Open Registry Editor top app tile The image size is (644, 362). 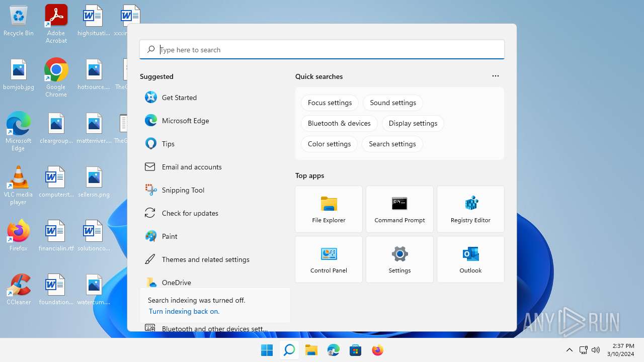(470, 209)
